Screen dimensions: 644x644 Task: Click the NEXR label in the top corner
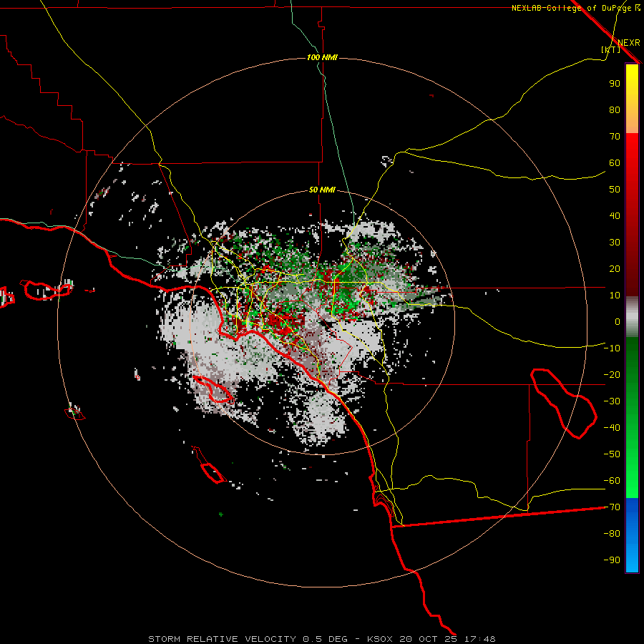pos(628,43)
